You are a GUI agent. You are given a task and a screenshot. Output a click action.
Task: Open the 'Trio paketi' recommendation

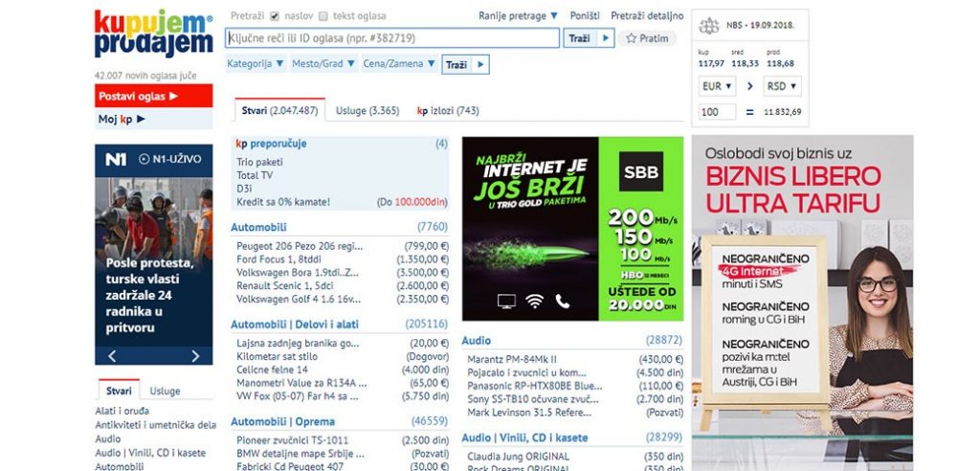(x=259, y=162)
